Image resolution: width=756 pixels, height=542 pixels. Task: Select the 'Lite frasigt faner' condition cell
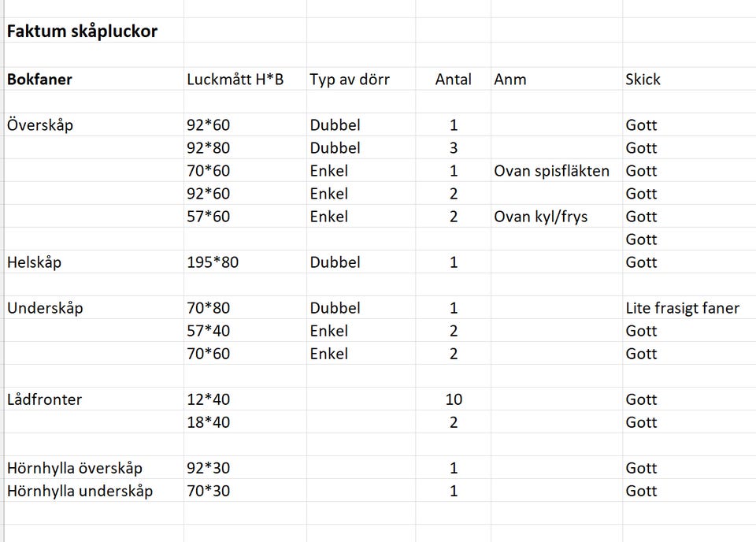coord(683,308)
